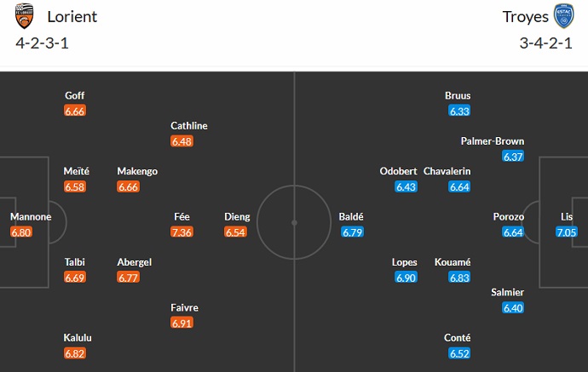Click the Troyes club crest icon
The image size is (588, 372).
click(563, 16)
